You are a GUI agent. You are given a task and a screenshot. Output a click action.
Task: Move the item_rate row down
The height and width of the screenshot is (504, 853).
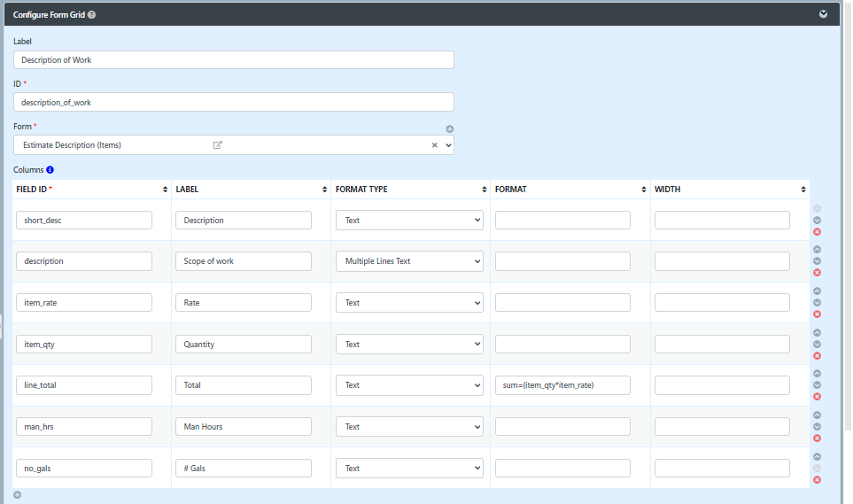click(817, 303)
